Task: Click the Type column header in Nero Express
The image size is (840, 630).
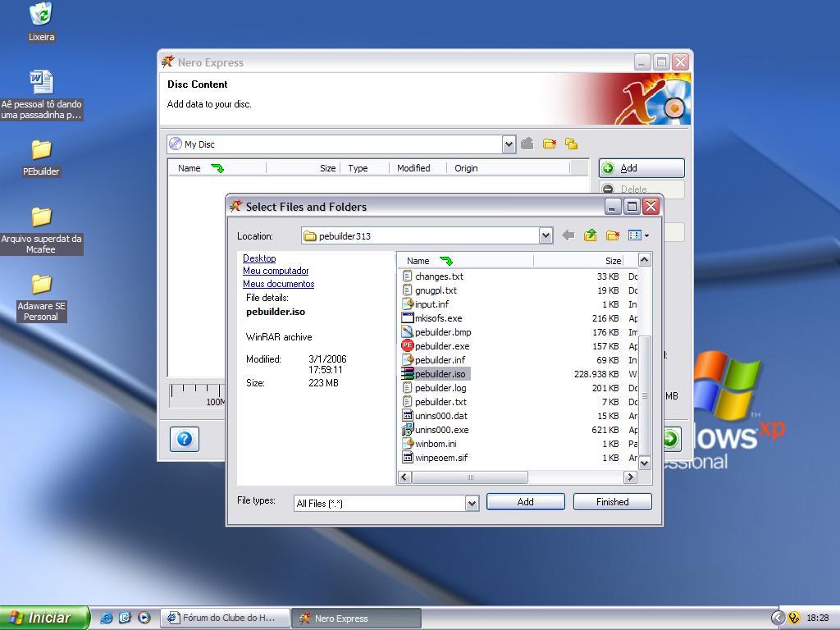Action: (364, 168)
